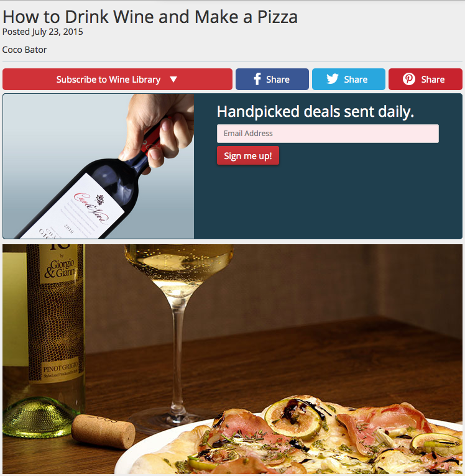The width and height of the screenshot is (465, 476).
Task: Click the Facebook Share label
Action: click(278, 80)
